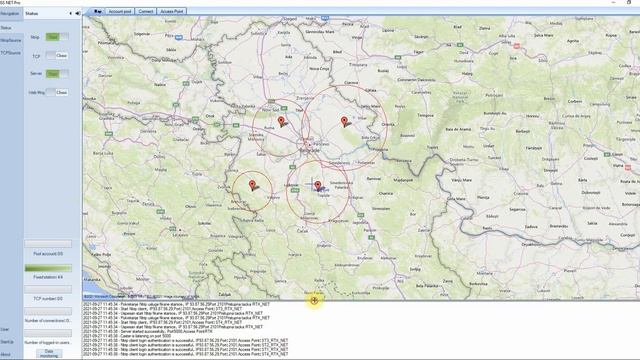Screen dimensions: 640x360
Task: Click the Number of connections progress bar
Action: coord(48,311)
